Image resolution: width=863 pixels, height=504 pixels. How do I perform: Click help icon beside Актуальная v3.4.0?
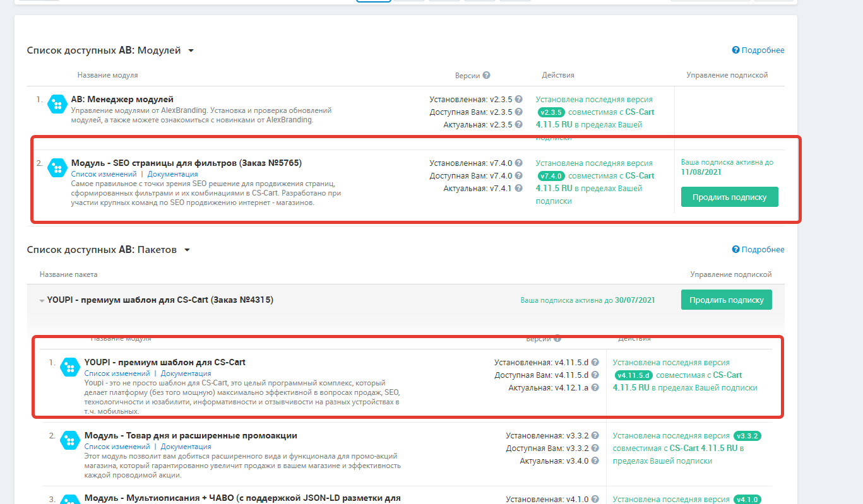click(595, 460)
